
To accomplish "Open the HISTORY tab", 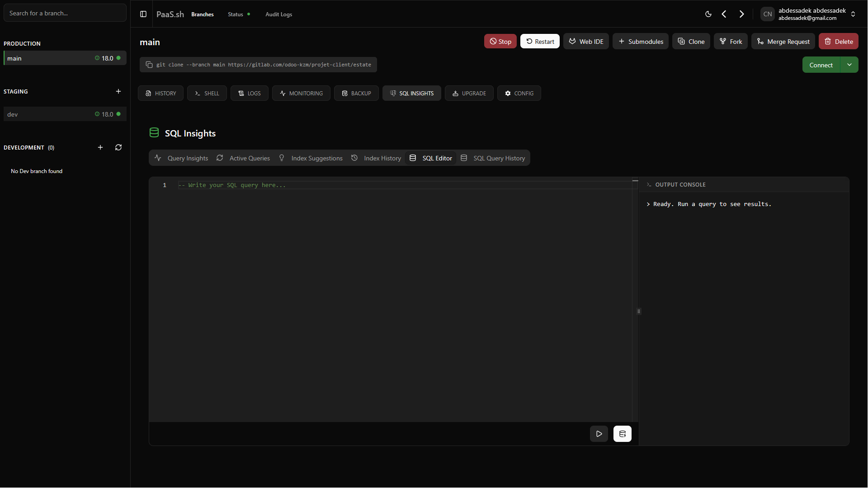I will coord(160,93).
